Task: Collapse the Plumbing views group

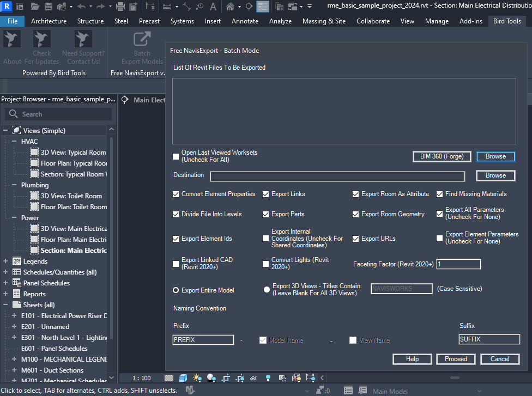Action: tap(15, 185)
